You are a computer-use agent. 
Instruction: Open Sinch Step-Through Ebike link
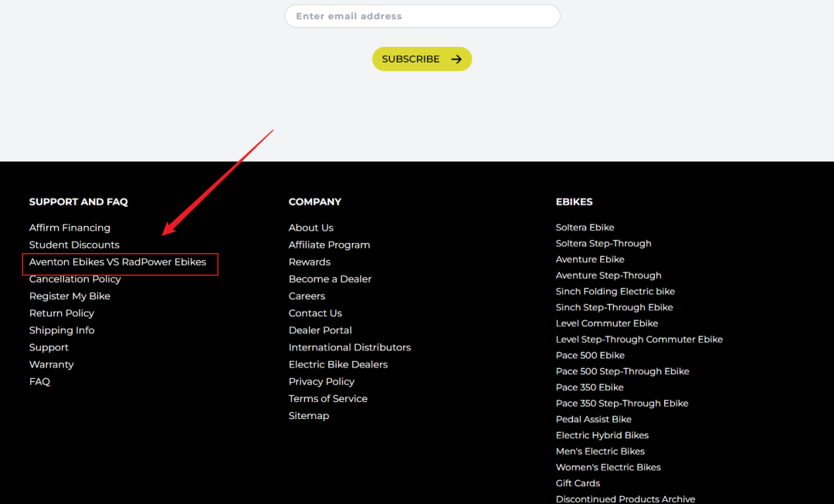point(615,307)
